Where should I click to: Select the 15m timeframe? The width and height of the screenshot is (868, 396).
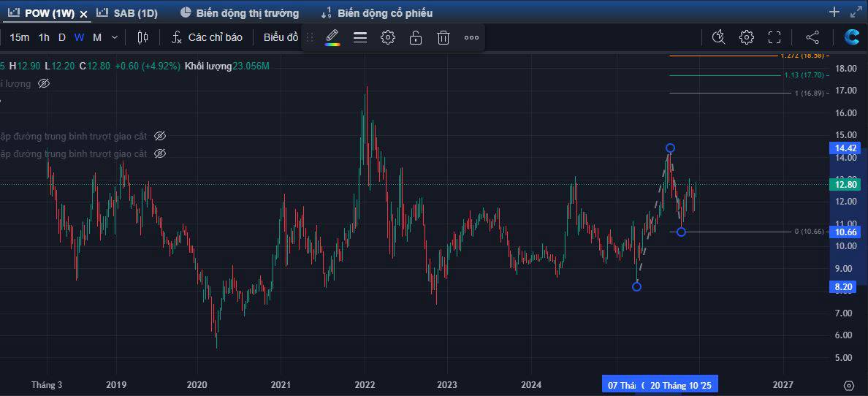click(20, 37)
